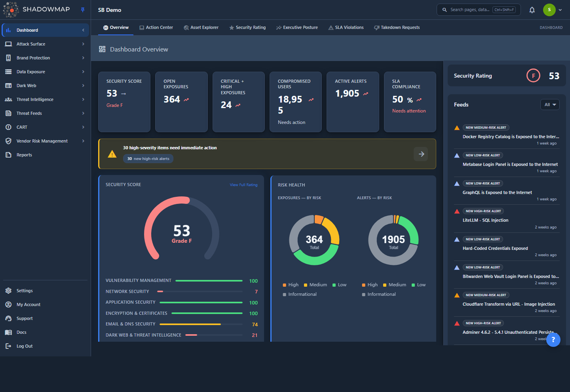570x392 pixels.
Task: Expand the Brand Protection chevron
Action: (83, 58)
